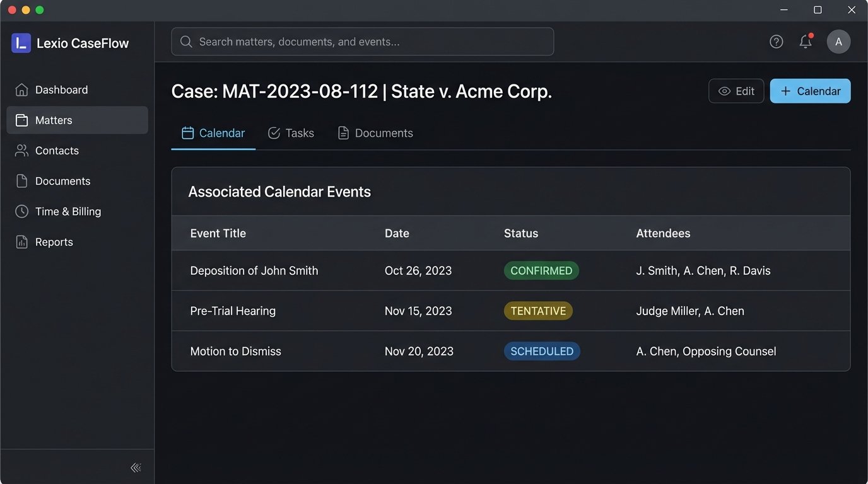
Task: Open the help question-mark icon
Action: [x=776, y=41]
